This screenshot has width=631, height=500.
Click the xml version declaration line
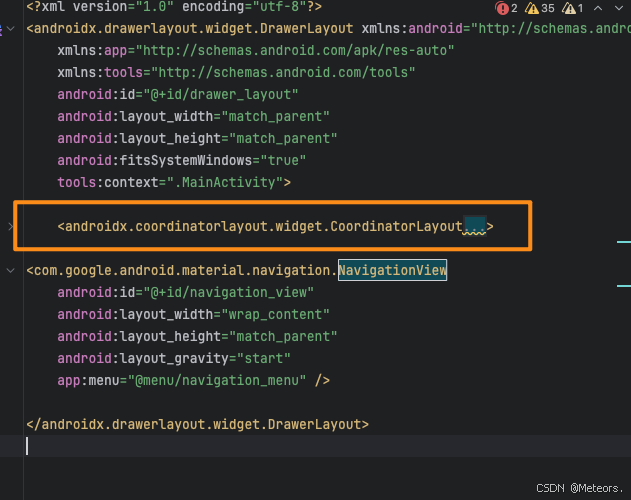[x=174, y=7]
